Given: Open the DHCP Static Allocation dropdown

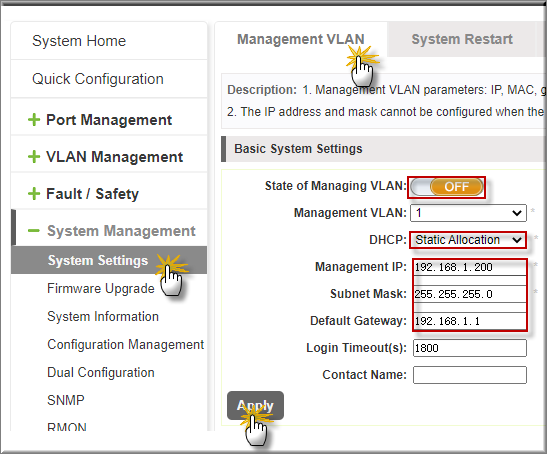Looking at the screenshot, I should (468, 240).
